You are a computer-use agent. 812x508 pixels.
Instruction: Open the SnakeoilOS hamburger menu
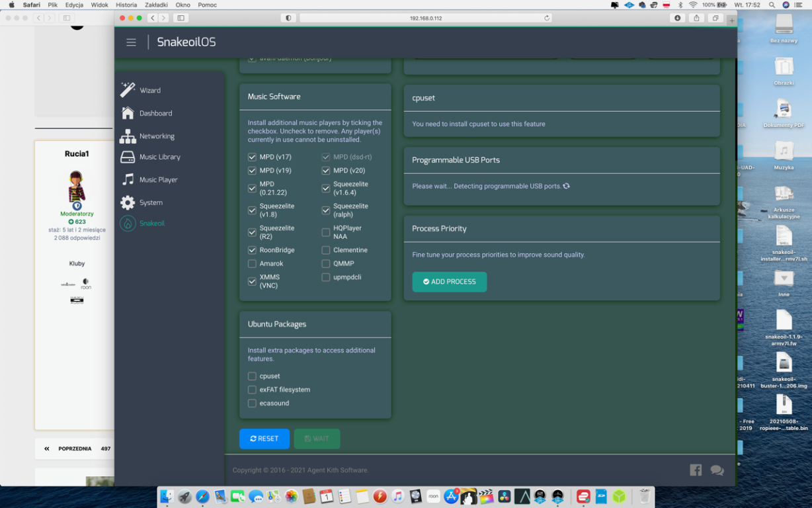point(131,42)
